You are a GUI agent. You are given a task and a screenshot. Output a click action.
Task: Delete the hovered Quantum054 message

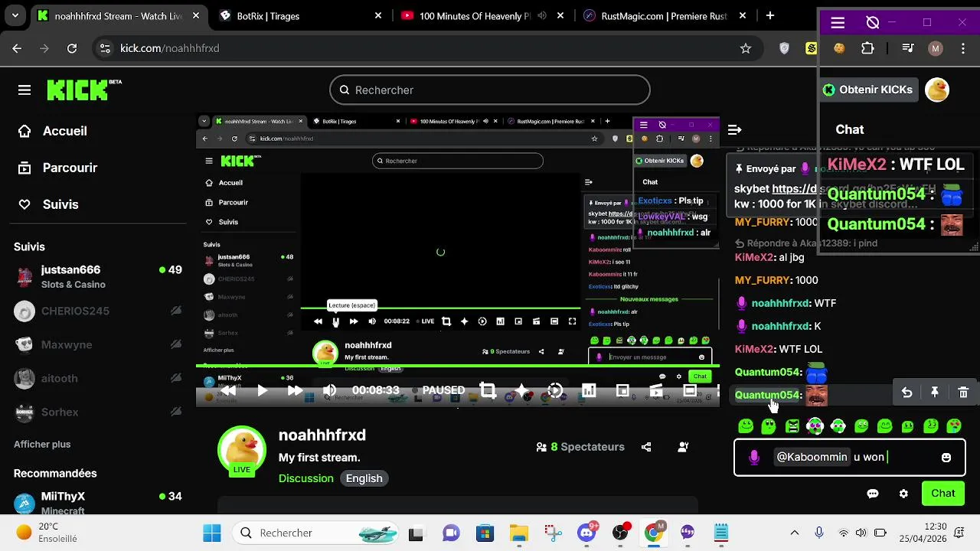pyautogui.click(x=963, y=393)
